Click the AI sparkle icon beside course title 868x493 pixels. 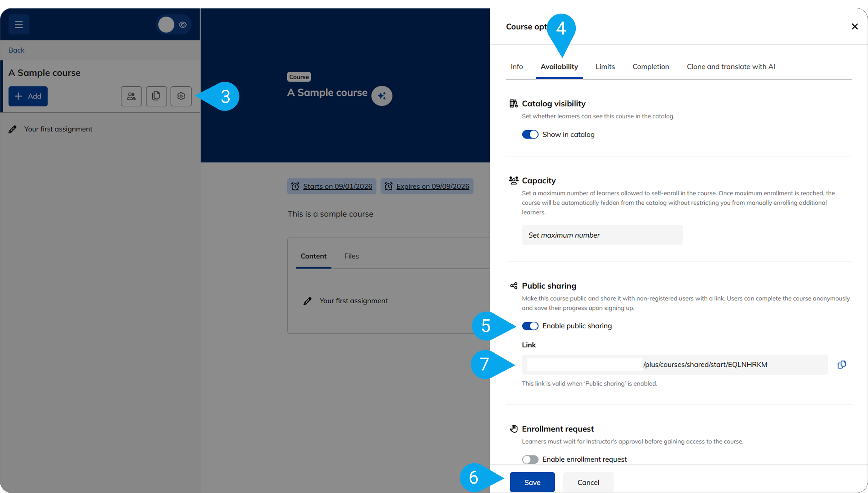(x=382, y=96)
